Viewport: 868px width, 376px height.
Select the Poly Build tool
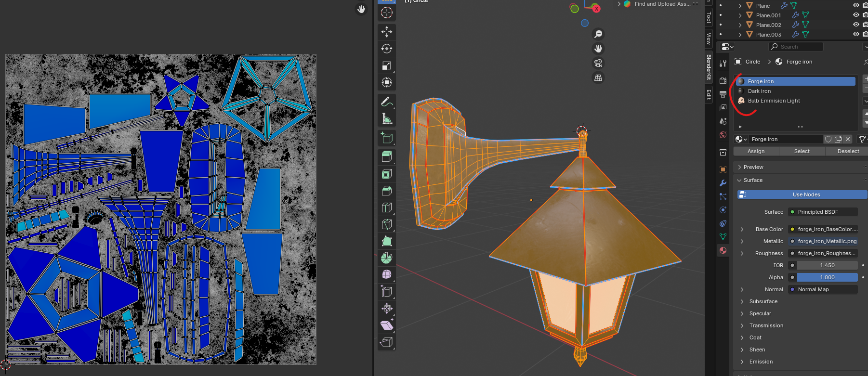click(x=387, y=241)
